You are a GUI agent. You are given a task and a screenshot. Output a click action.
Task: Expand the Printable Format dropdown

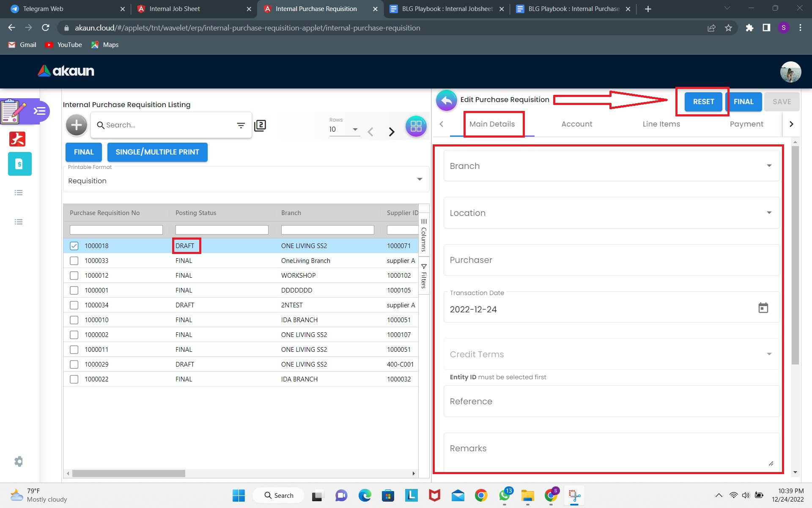tap(419, 179)
